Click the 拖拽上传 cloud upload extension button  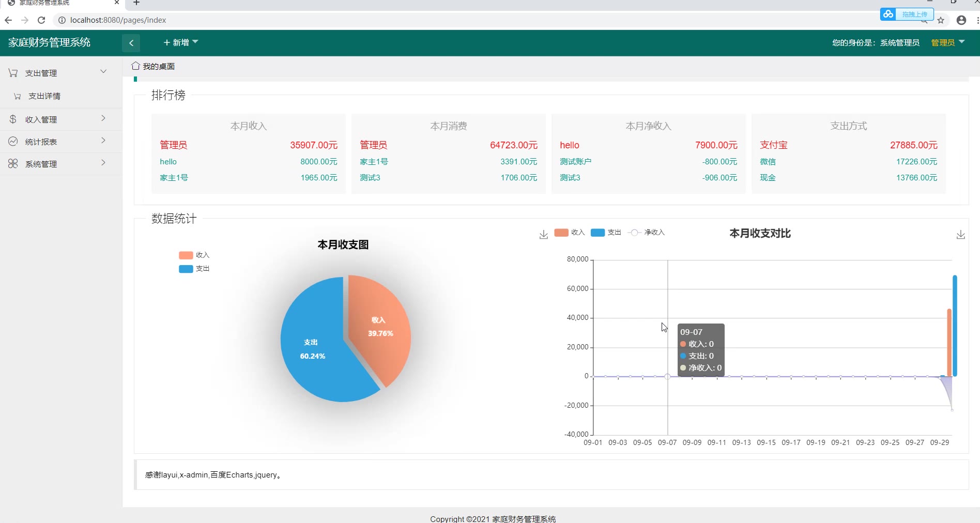point(907,14)
